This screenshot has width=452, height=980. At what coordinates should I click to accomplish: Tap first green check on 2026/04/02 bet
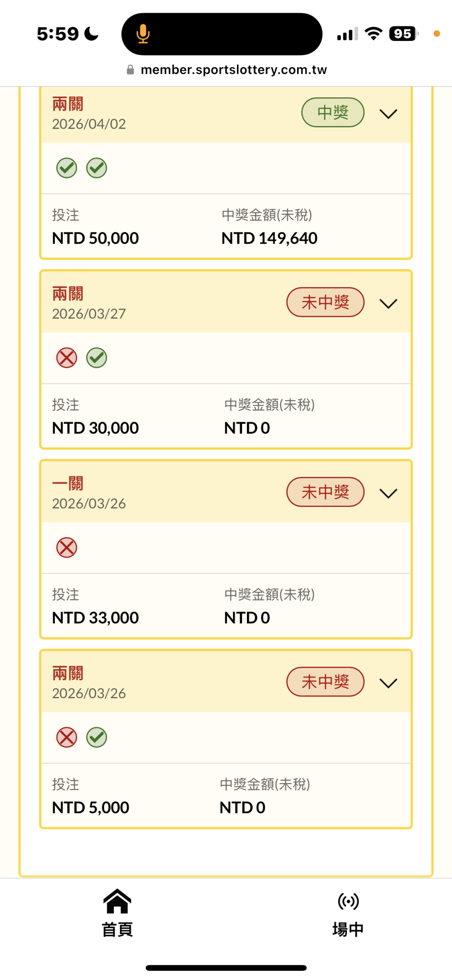tap(67, 168)
